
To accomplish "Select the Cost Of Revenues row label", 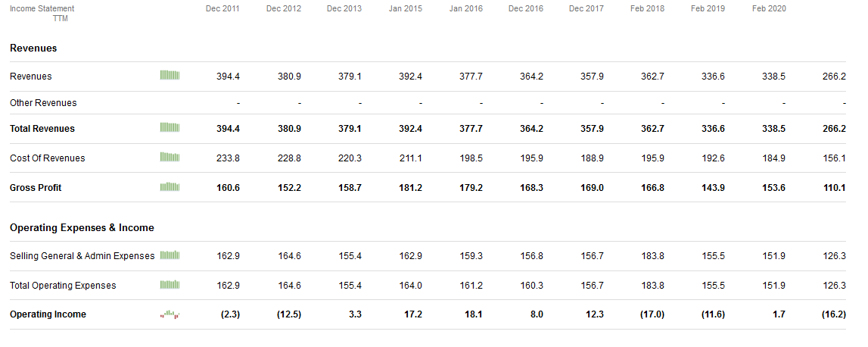I will coord(47,158).
